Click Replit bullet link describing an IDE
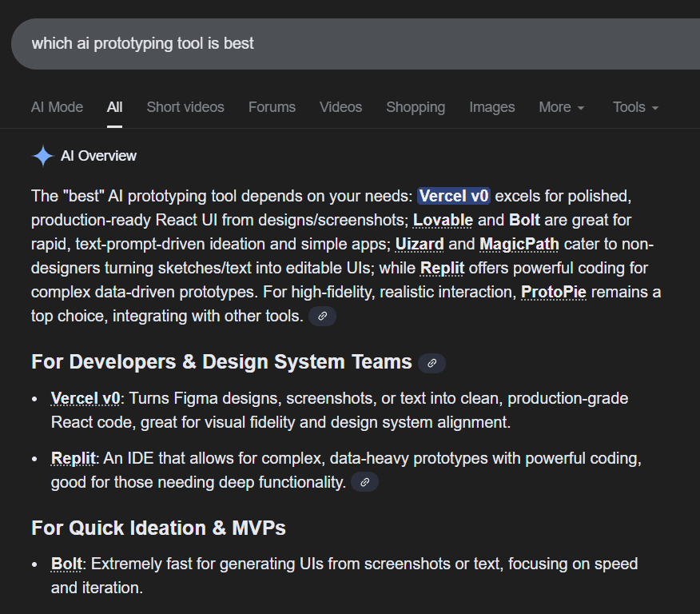This screenshot has width=700, height=614. (74, 458)
